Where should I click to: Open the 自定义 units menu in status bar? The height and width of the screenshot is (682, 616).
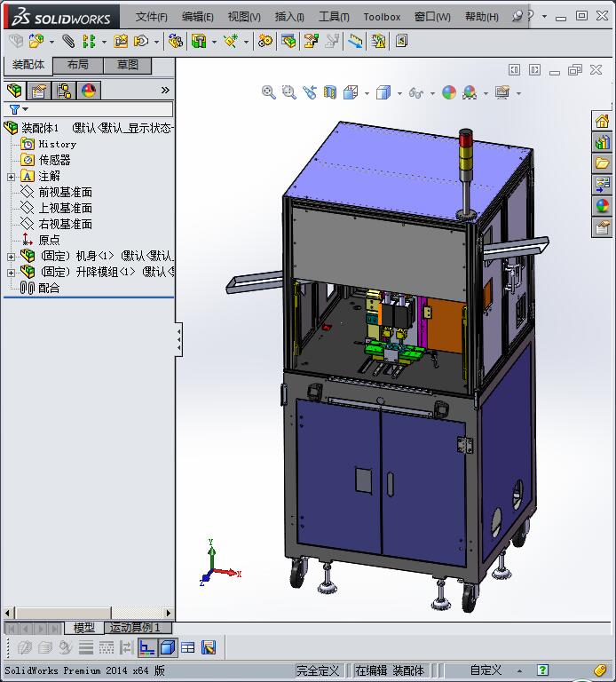pyautogui.click(x=486, y=670)
